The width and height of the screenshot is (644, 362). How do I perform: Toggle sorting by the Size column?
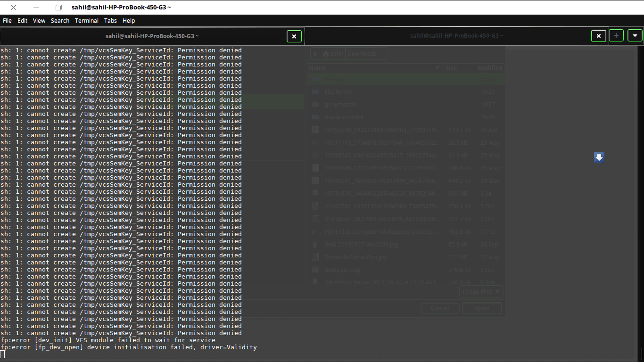(458, 67)
